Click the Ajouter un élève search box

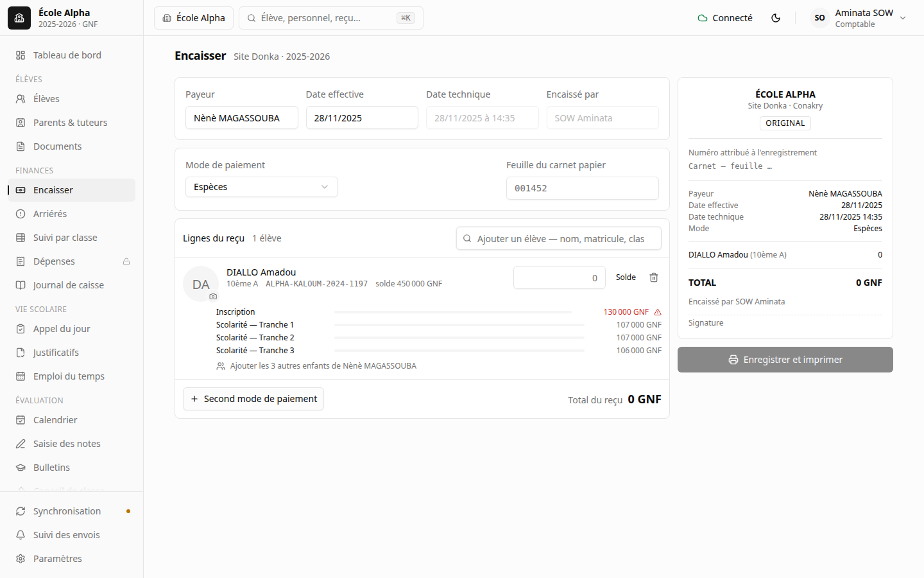pos(559,238)
